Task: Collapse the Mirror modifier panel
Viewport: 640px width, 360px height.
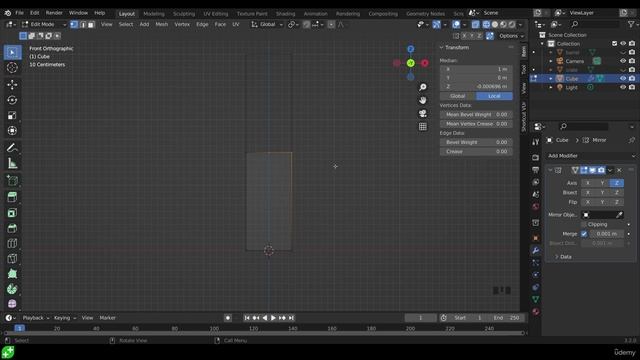Action: [x=550, y=170]
